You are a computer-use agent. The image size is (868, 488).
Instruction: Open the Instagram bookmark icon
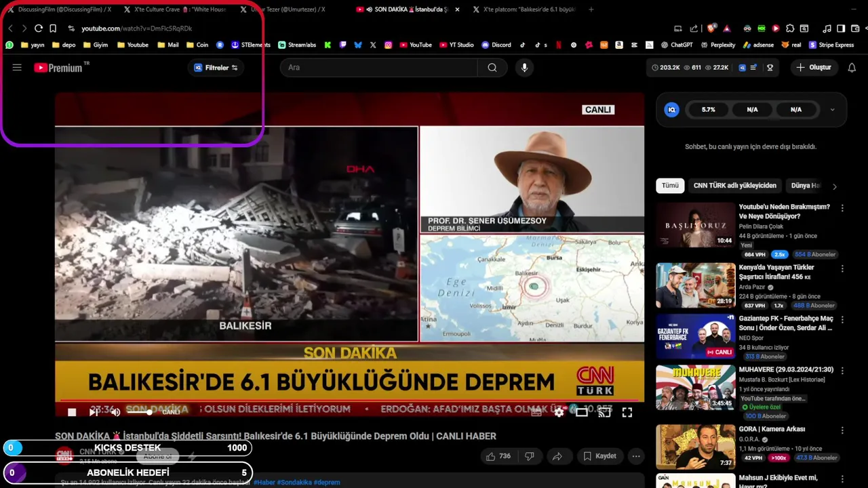coord(389,45)
